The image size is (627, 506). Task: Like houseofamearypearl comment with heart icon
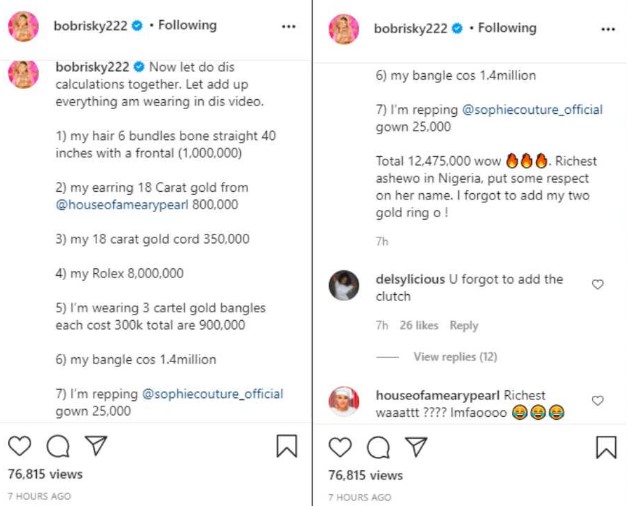point(598,401)
